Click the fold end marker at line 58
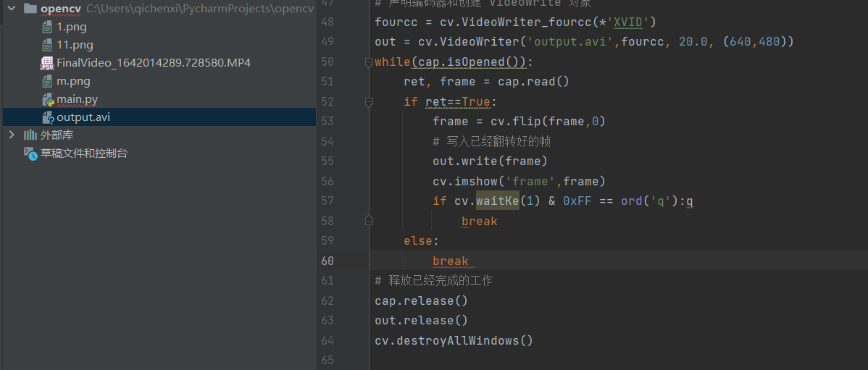 pos(369,222)
